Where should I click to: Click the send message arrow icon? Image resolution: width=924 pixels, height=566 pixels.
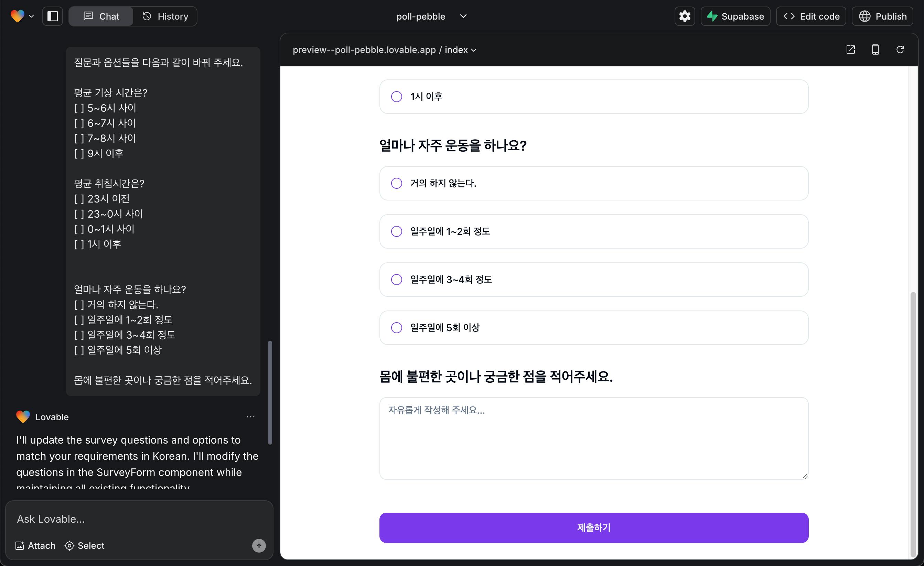(259, 545)
